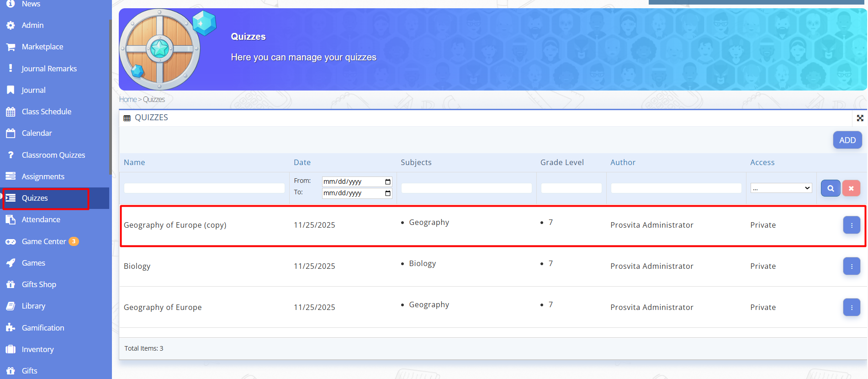Click the fullscreen expand icon in Quizzes panel
This screenshot has width=868, height=379.
pyautogui.click(x=860, y=118)
